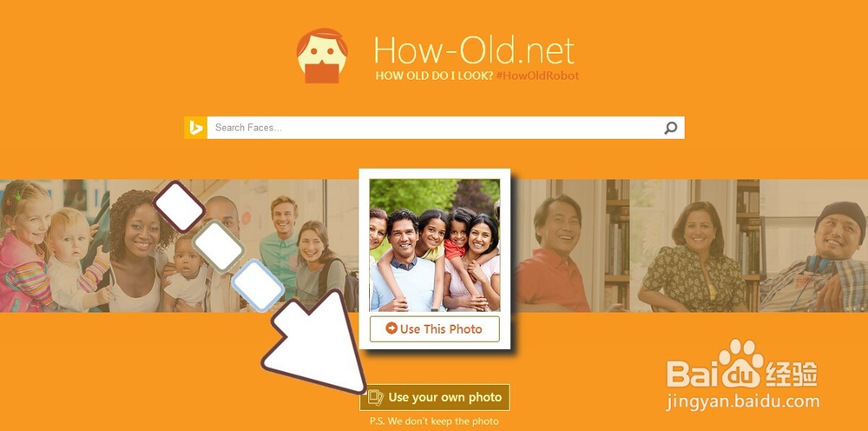Click the diamond marker with blue border
The image size is (868, 431).
(258, 285)
